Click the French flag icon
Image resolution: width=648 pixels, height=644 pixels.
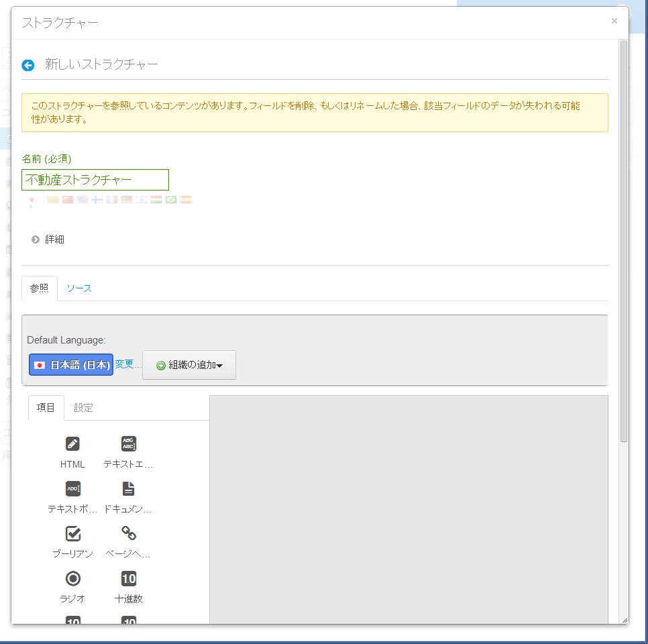(112, 200)
